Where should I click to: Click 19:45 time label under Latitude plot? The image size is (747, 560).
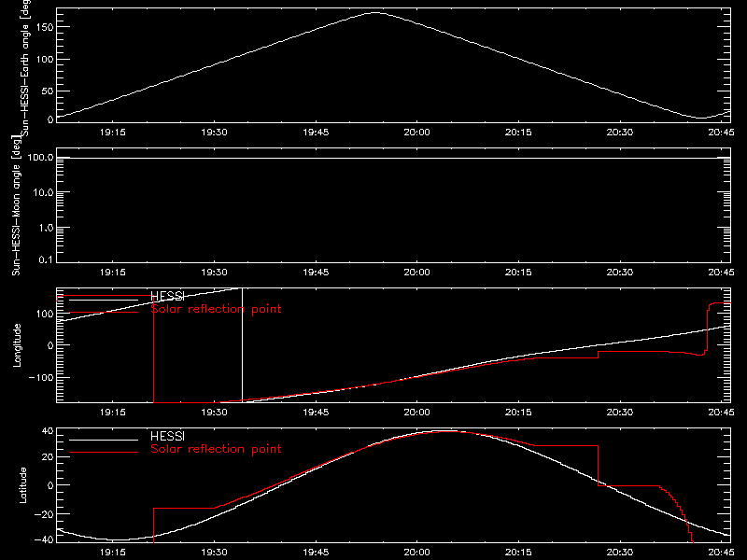click(316, 553)
